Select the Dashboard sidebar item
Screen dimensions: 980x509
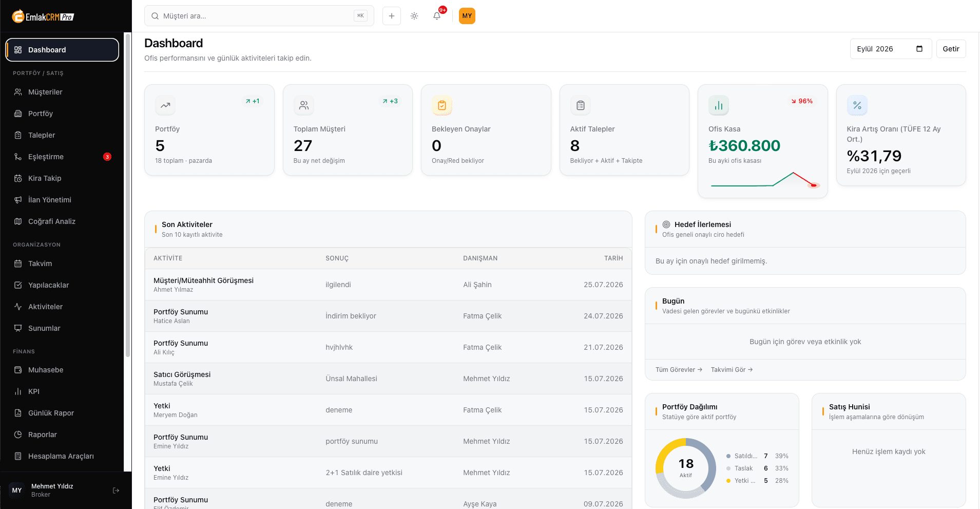pyautogui.click(x=62, y=50)
